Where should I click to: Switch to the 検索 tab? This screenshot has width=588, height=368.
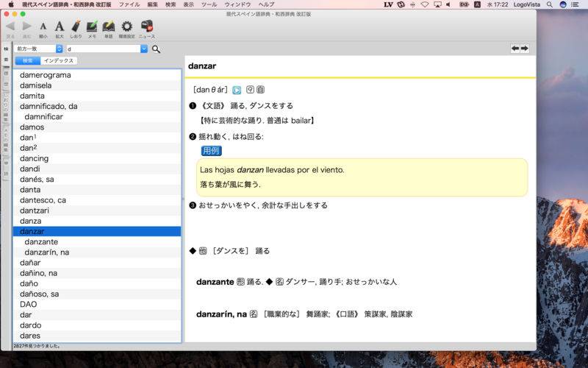[x=28, y=60]
